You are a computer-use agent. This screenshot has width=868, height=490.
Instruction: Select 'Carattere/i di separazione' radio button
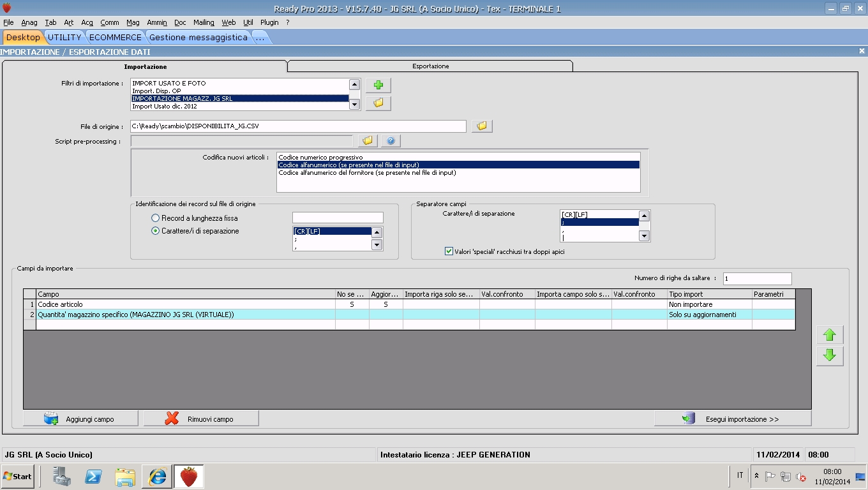pos(156,231)
